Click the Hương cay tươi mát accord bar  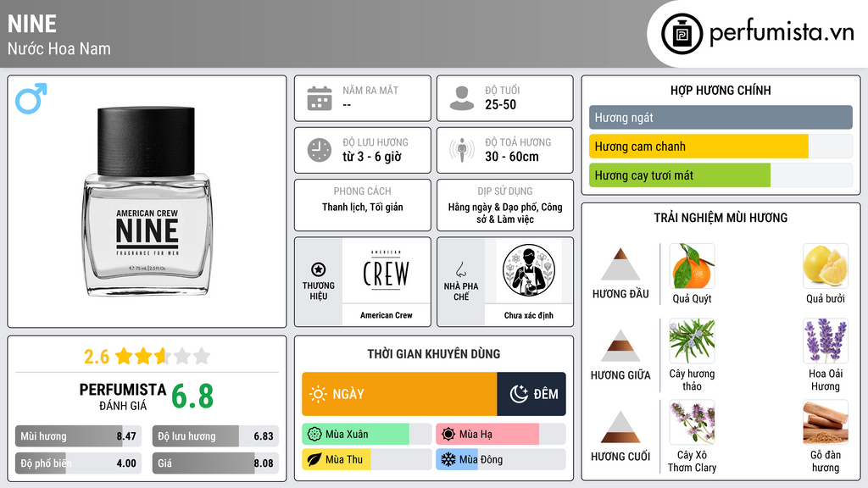721,175
